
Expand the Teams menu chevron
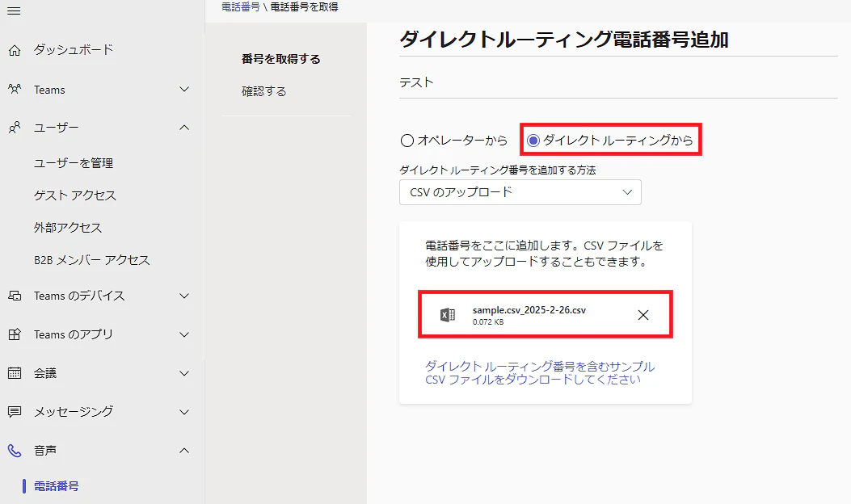point(184,89)
